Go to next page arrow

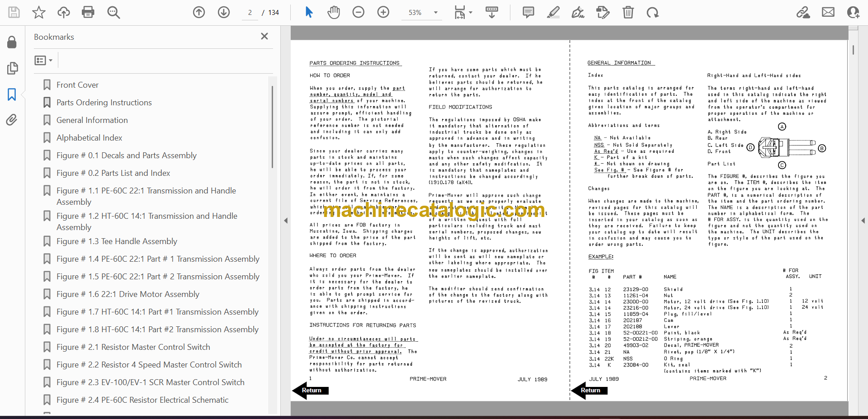tap(224, 12)
